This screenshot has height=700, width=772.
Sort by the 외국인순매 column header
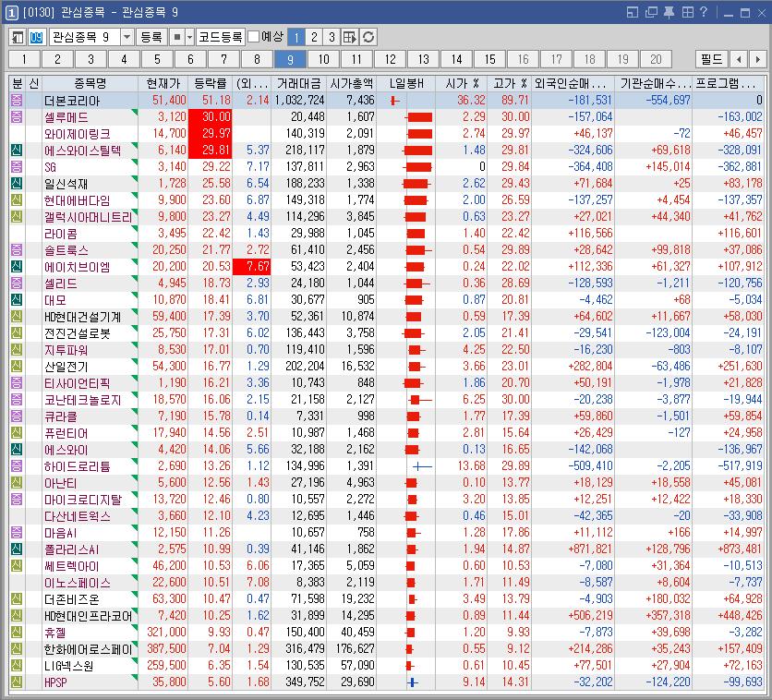573,84
